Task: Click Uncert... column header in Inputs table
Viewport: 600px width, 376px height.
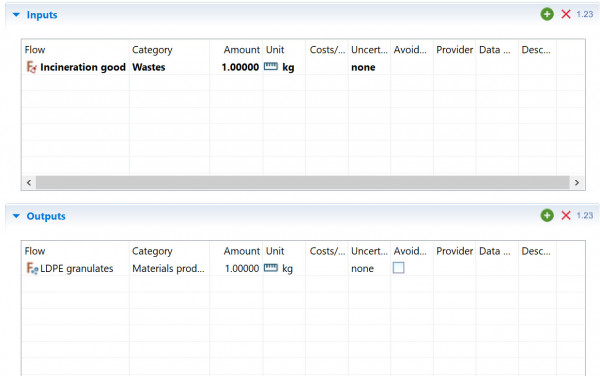Action: 369,50
